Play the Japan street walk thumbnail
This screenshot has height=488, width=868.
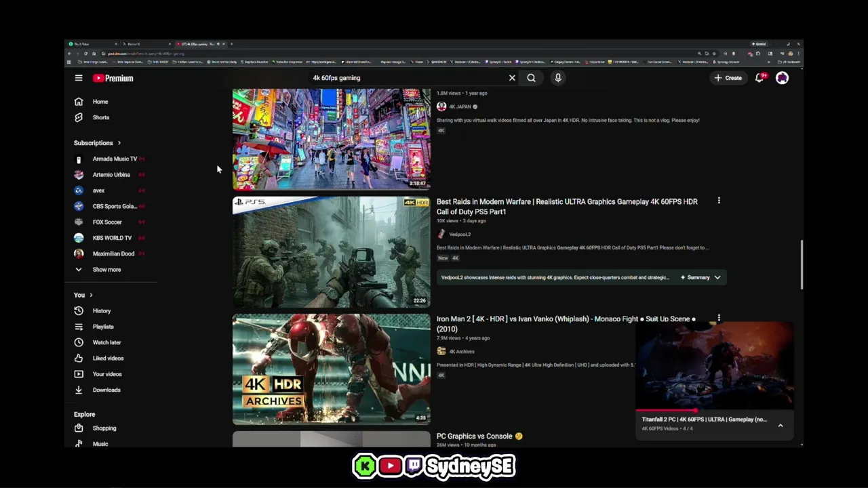[x=332, y=139]
